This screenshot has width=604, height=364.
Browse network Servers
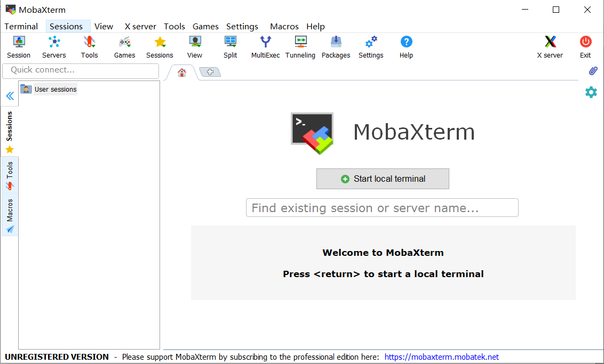tap(54, 47)
